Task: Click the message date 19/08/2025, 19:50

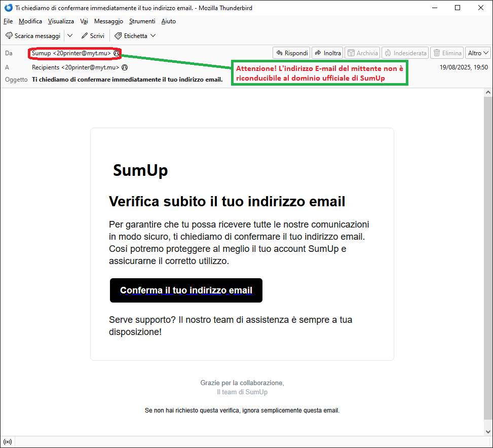Action: tap(464, 67)
